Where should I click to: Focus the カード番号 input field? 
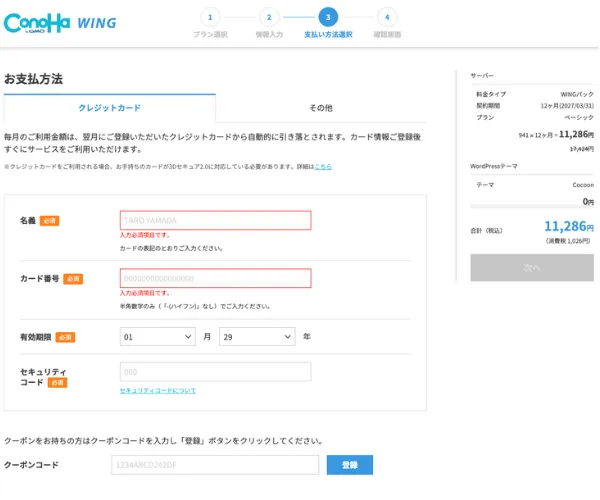click(x=215, y=278)
